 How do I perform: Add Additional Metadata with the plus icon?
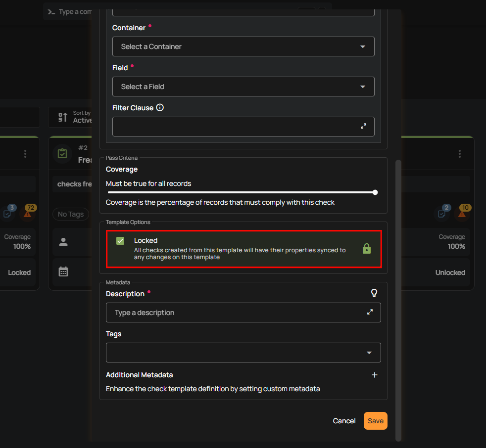pyautogui.click(x=374, y=375)
